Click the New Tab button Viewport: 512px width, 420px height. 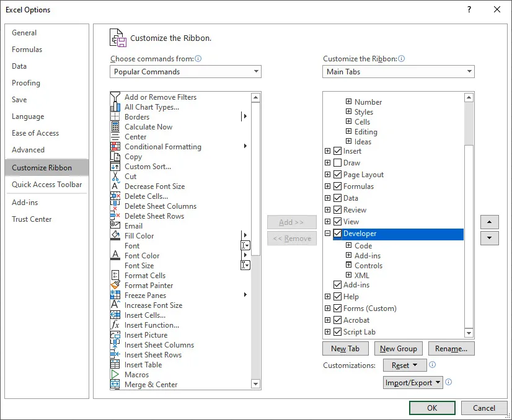[345, 348]
